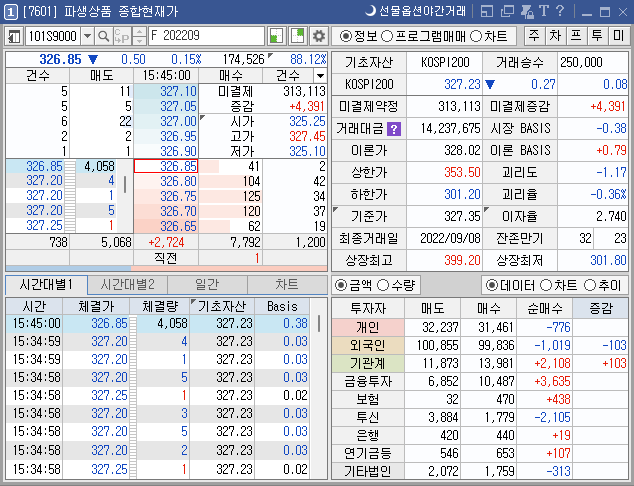
Task: Click the magnifier search icon for symbol
Action: tap(104, 37)
